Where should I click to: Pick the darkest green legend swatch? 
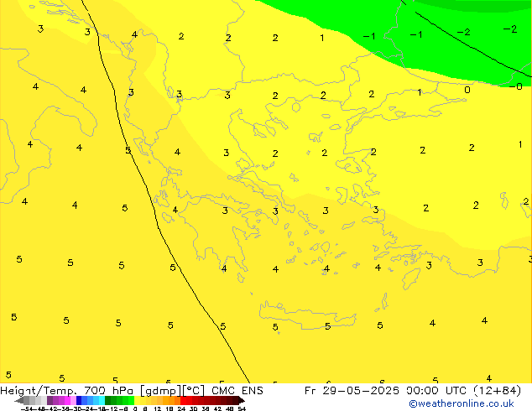click(108, 400)
